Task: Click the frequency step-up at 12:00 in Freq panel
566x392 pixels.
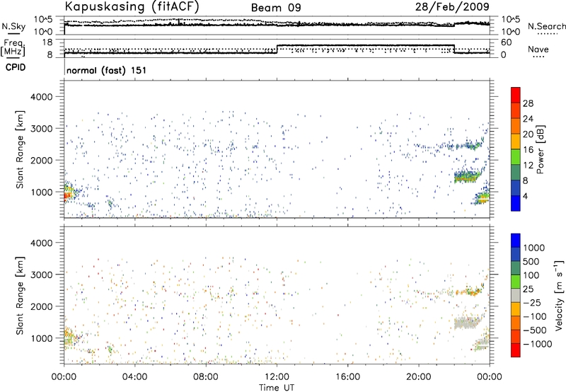Action: click(277, 49)
